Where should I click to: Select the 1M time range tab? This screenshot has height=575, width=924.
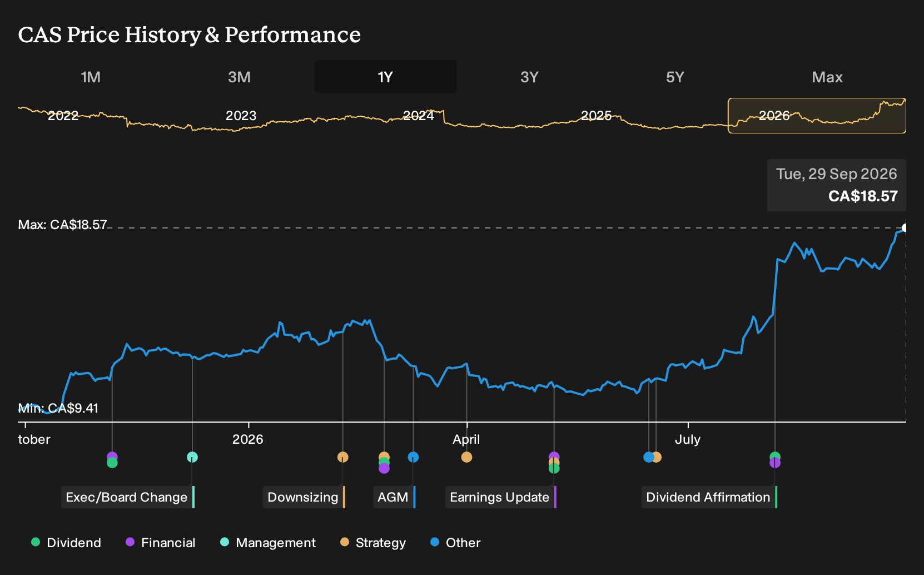tap(91, 77)
